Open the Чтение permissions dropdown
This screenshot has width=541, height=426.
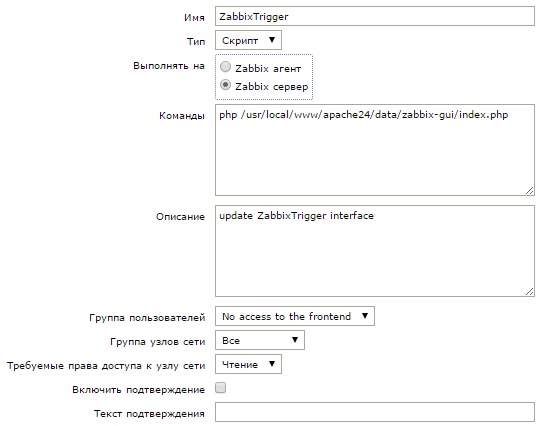(248, 364)
